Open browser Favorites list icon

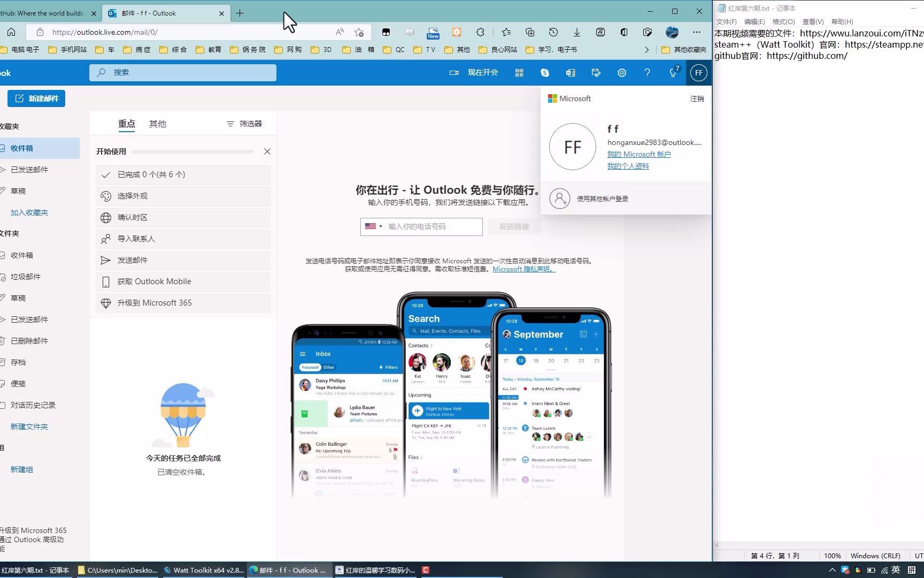tap(506, 32)
